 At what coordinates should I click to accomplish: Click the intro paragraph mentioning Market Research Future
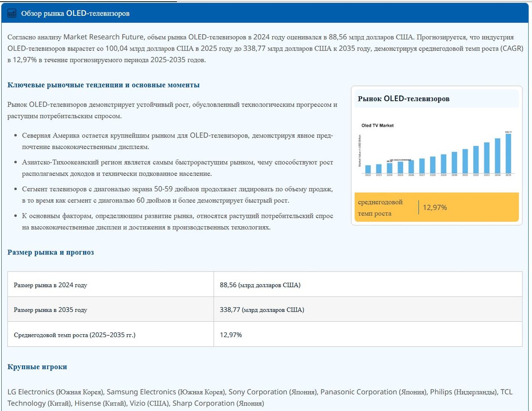[265, 49]
